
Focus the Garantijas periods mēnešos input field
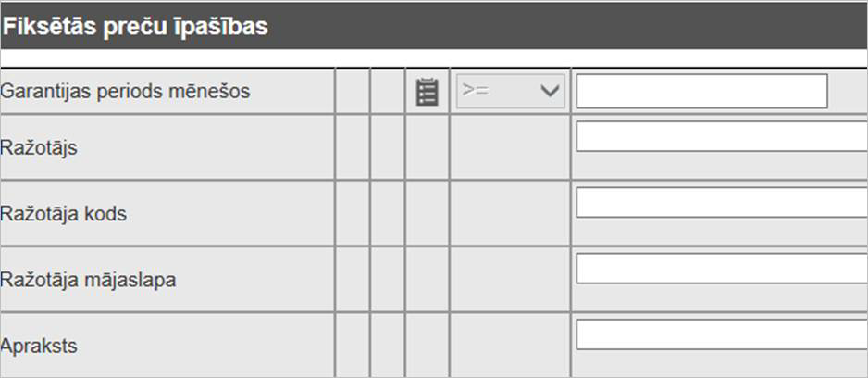click(x=701, y=91)
